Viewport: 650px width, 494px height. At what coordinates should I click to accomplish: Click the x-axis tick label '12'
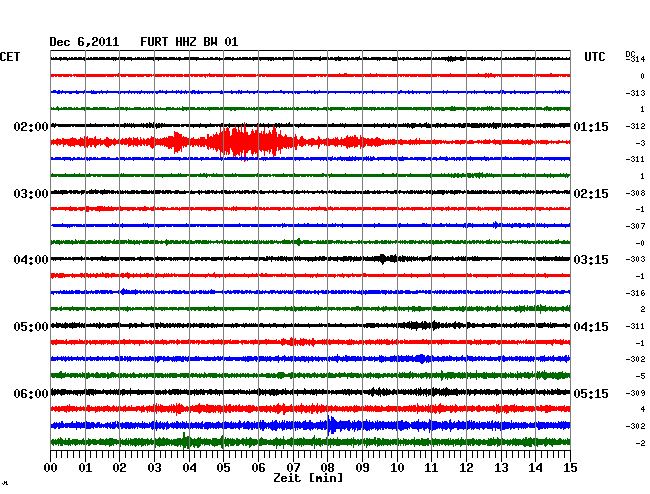tap(466, 468)
